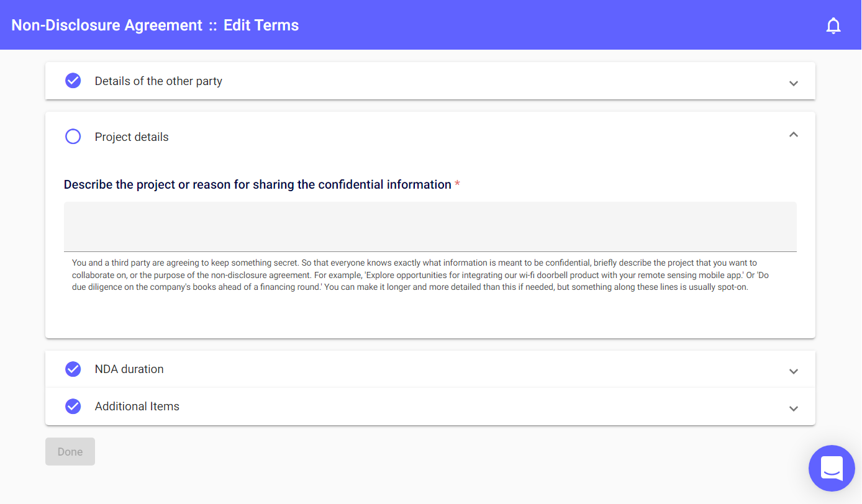The image size is (862, 504).
Task: Expand the Additional Items section
Action: pos(793,408)
